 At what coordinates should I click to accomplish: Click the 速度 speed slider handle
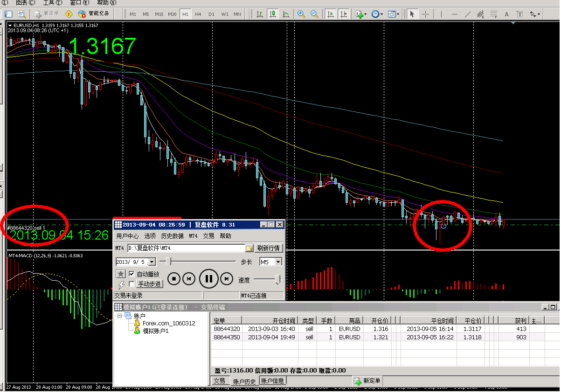click(x=278, y=279)
